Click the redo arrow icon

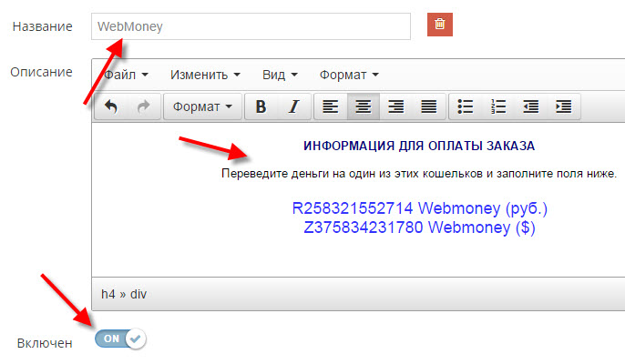tap(144, 106)
